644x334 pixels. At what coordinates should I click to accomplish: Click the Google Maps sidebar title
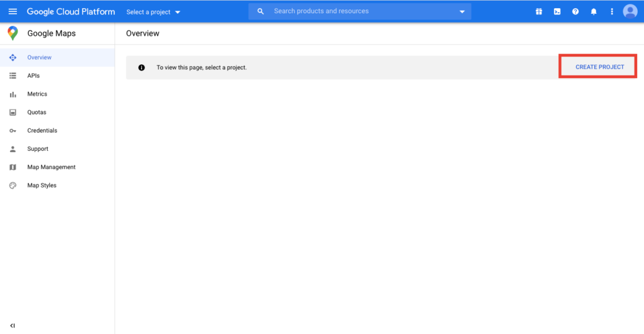52,33
